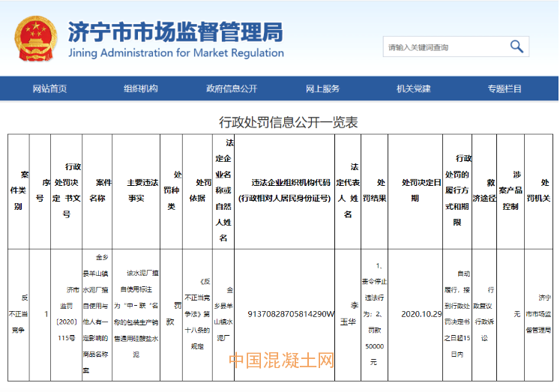Open the 网上服务 navigation item
Screen dimensions: 560x392
click(322, 88)
